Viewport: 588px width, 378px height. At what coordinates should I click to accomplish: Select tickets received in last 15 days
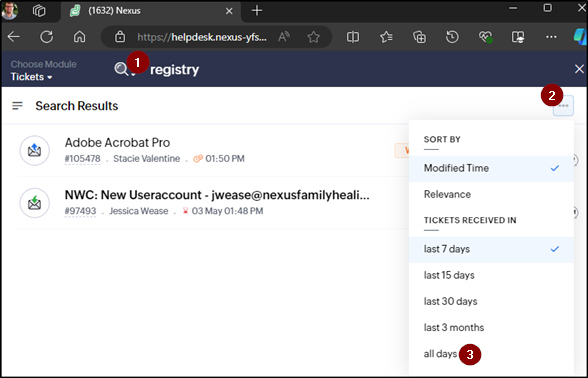click(491, 275)
